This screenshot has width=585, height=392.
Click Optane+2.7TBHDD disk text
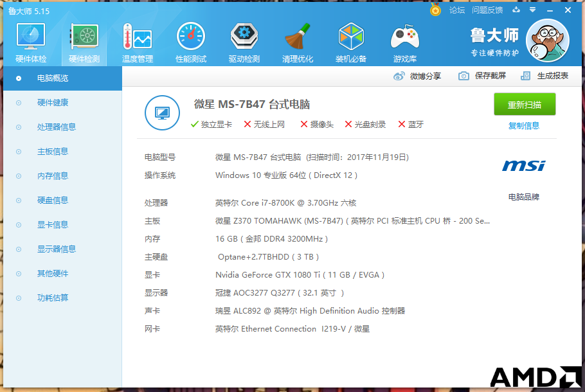[x=268, y=257]
